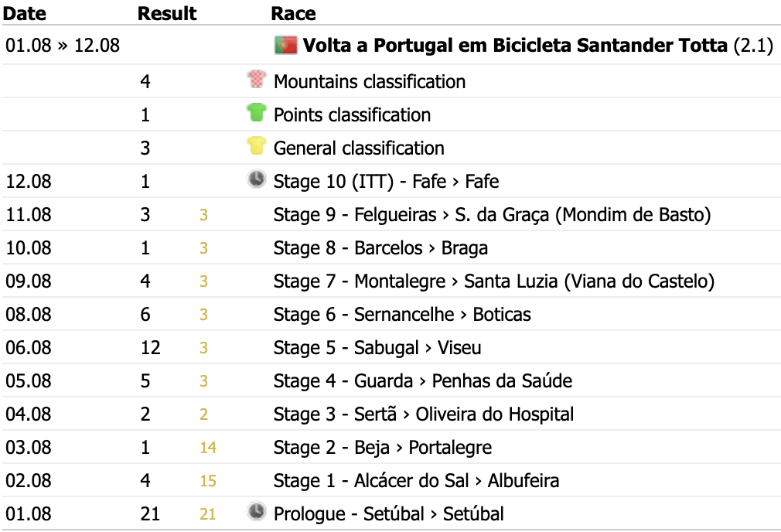Open Stage 7 Montalegre to Santa Luzia
Screen dimensions: 781x532
(494, 281)
